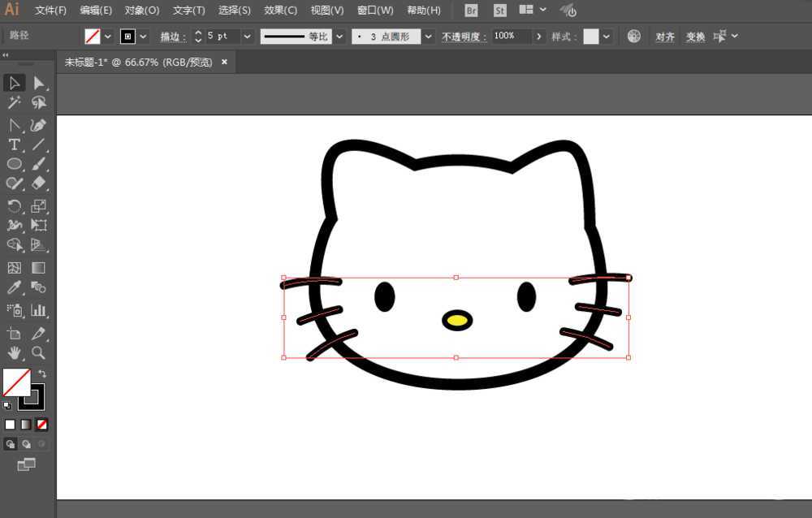
Task: Open the 对齐 align panel link
Action: pos(665,36)
